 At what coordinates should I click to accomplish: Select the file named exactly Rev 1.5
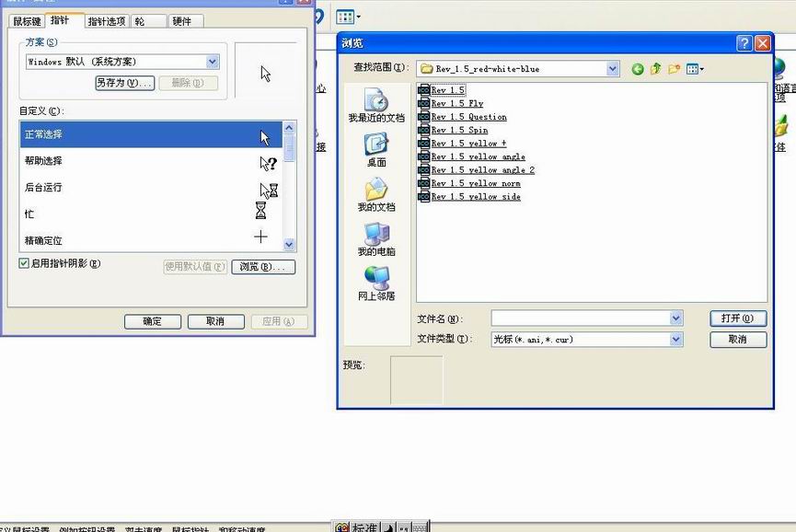point(442,90)
